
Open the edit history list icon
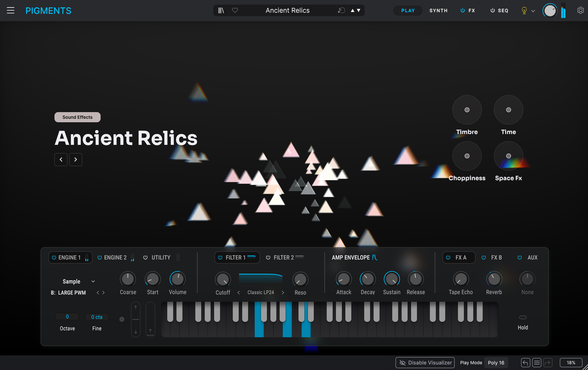(x=537, y=363)
